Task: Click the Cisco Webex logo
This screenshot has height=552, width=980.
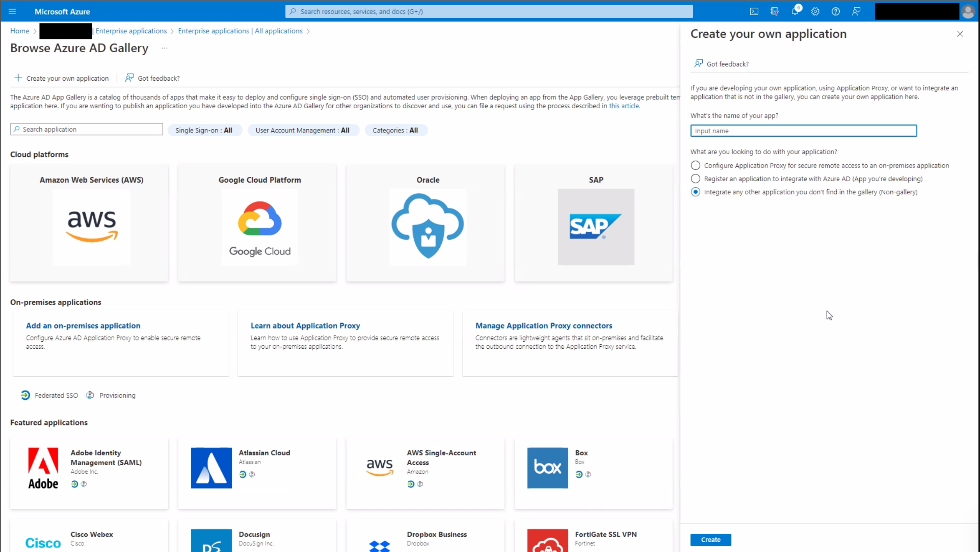Action: coord(43,543)
